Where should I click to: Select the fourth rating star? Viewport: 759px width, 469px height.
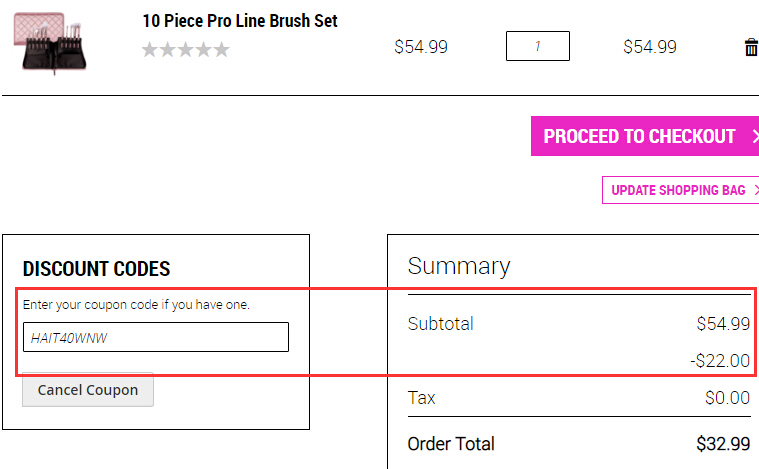click(203, 49)
